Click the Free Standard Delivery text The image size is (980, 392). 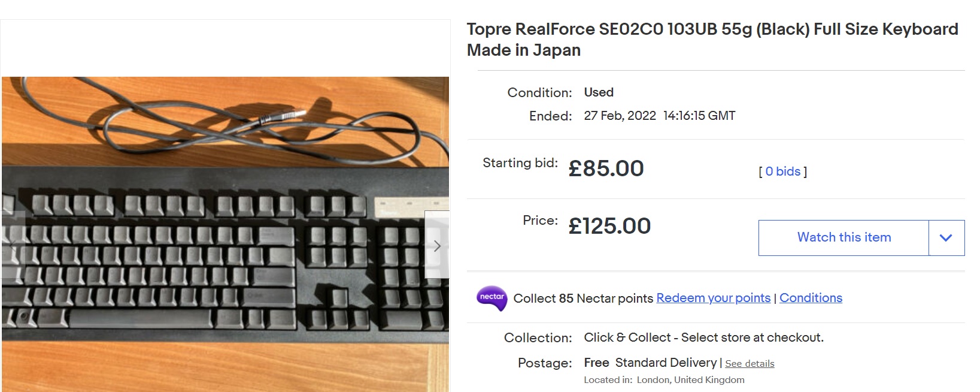[x=650, y=363]
